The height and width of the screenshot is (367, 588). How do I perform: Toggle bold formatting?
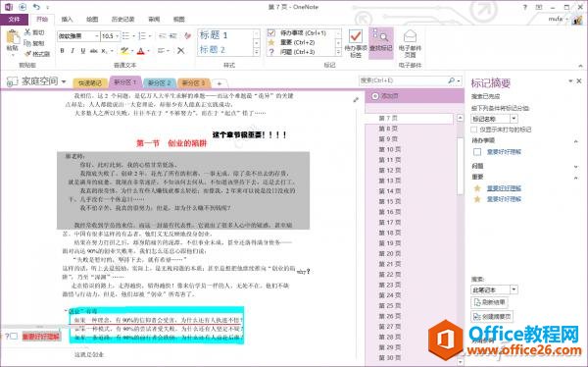63,51
